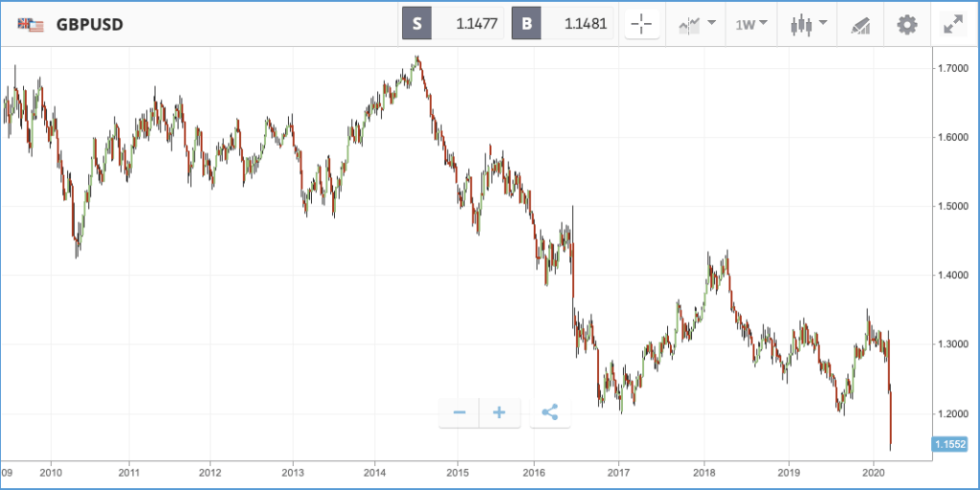Click the 2018 label on time axis
Image resolution: width=980 pixels, height=490 pixels.
click(x=704, y=471)
